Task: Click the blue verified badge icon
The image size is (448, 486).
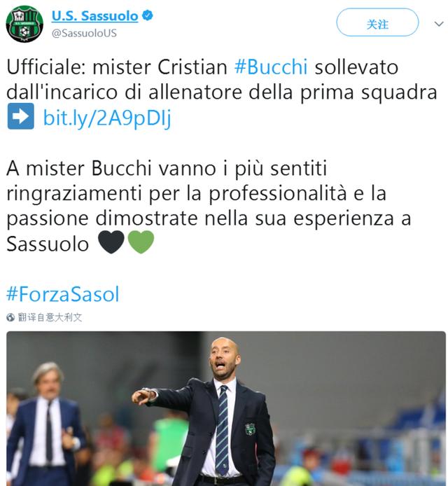Action: pyautogui.click(x=147, y=15)
